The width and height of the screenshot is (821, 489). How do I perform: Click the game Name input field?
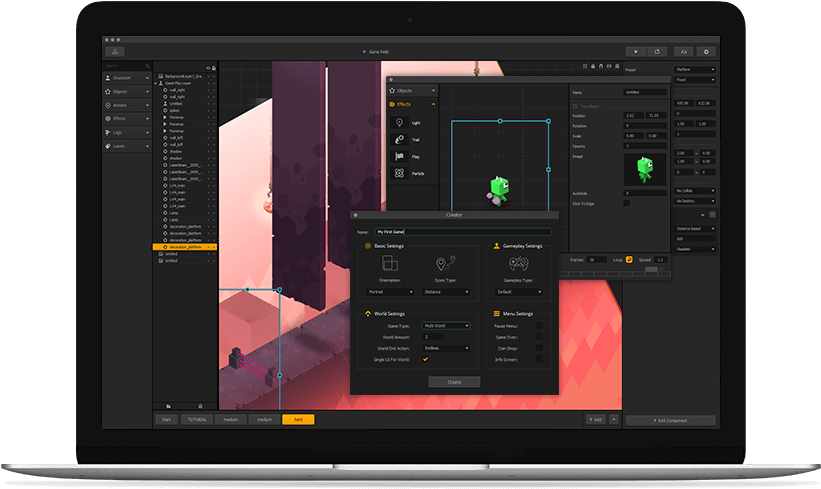462,231
